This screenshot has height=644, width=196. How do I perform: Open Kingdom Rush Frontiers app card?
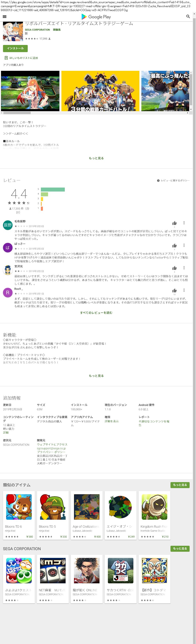pos(154,515)
